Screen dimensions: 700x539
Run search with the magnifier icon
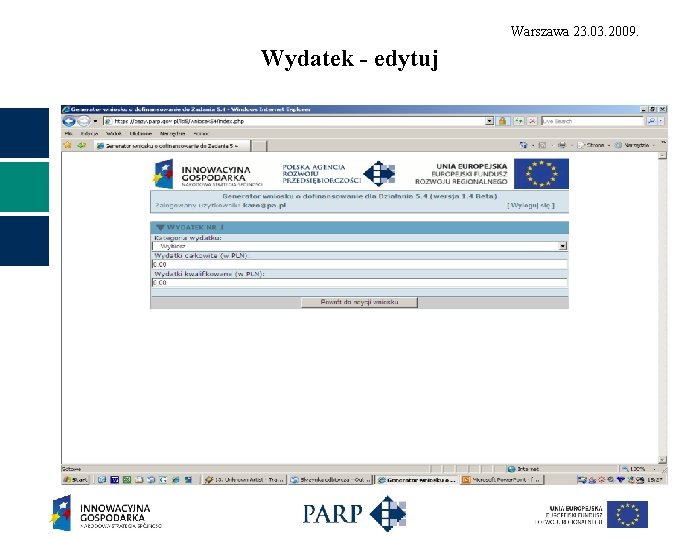point(651,121)
